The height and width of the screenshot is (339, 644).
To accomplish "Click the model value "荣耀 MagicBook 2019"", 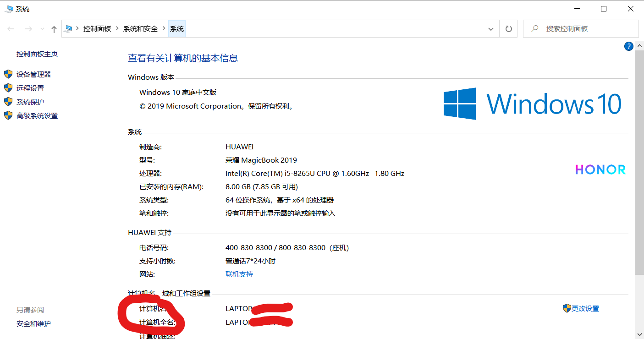I will [x=261, y=160].
